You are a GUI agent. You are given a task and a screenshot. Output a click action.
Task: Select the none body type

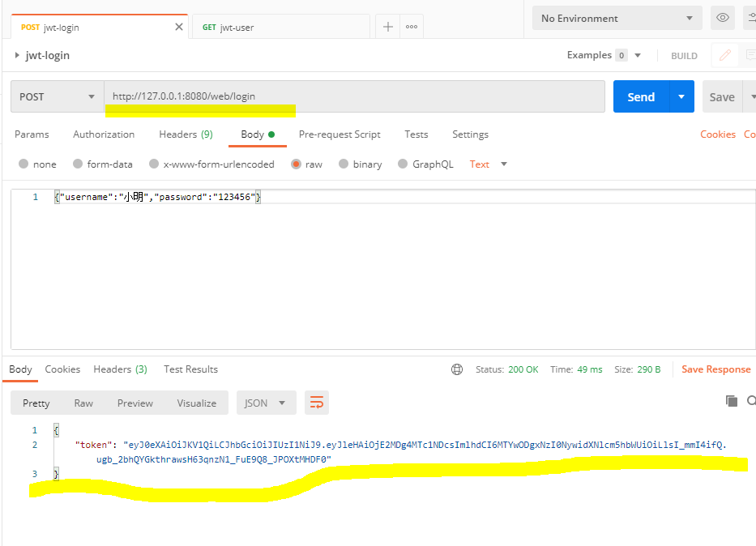[x=37, y=164]
